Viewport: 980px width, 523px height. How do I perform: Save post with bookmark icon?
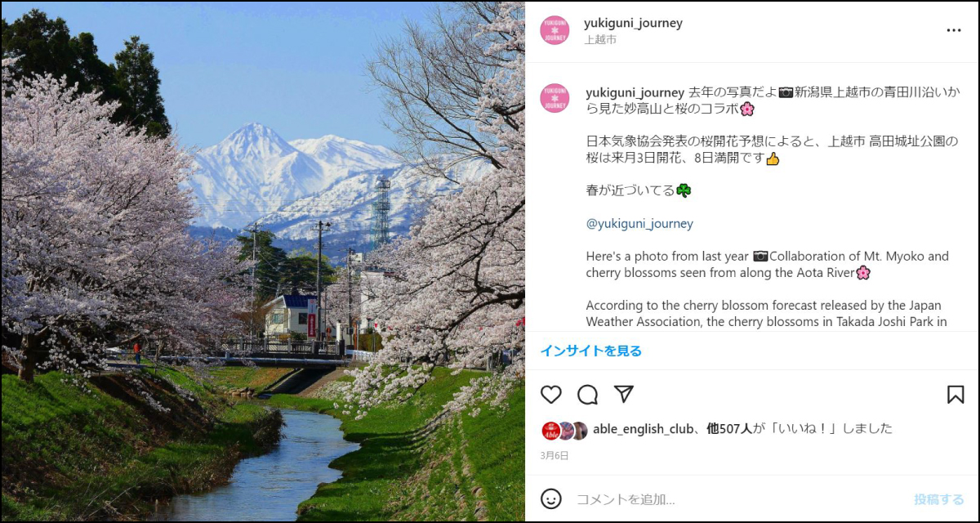pos(955,395)
